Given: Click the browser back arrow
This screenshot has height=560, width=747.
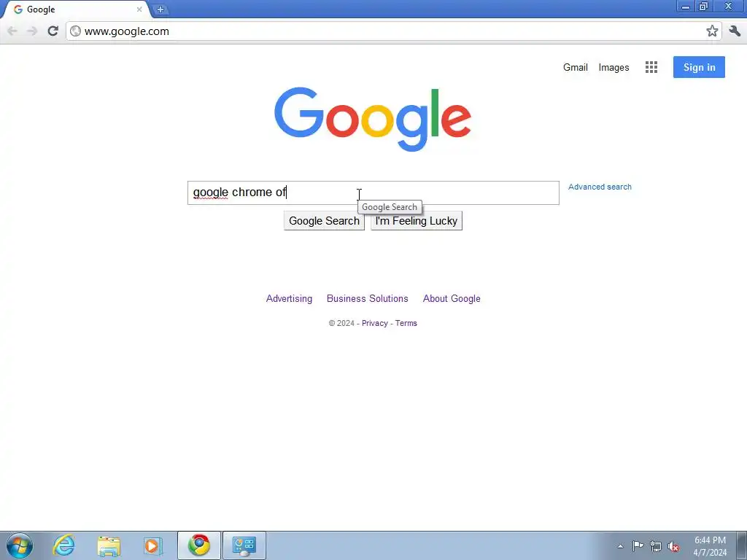Looking at the screenshot, I should pyautogui.click(x=12, y=31).
